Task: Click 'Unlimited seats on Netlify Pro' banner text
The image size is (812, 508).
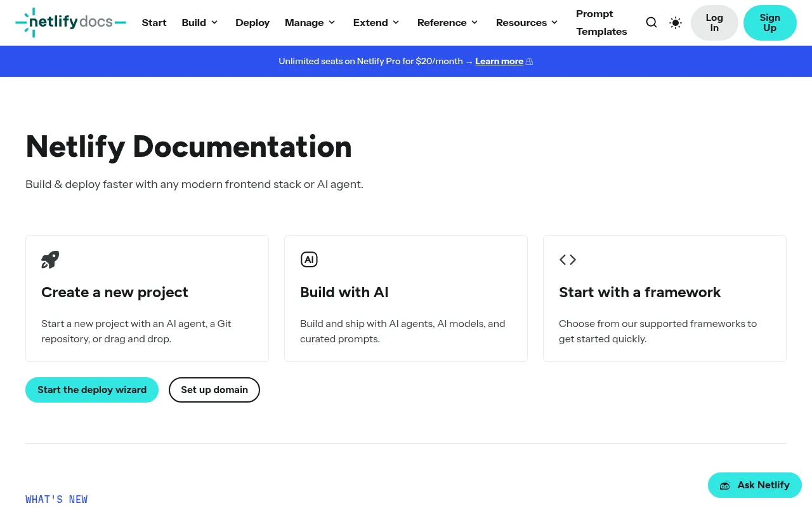Action: (371, 62)
